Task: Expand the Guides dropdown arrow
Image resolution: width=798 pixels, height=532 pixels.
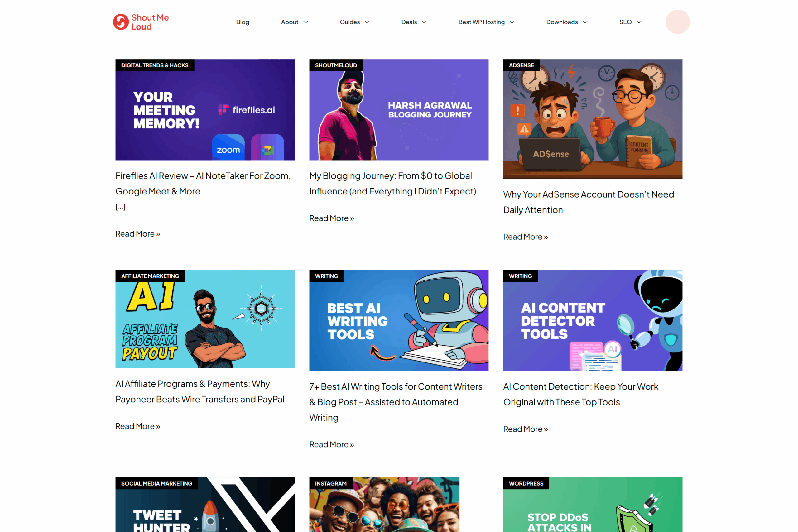Action: pyautogui.click(x=367, y=22)
